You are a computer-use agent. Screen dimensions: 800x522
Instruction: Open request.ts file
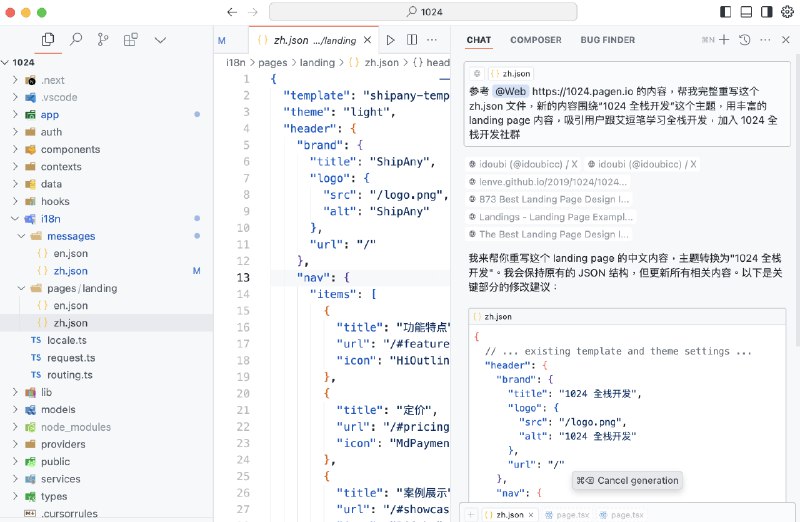71,357
